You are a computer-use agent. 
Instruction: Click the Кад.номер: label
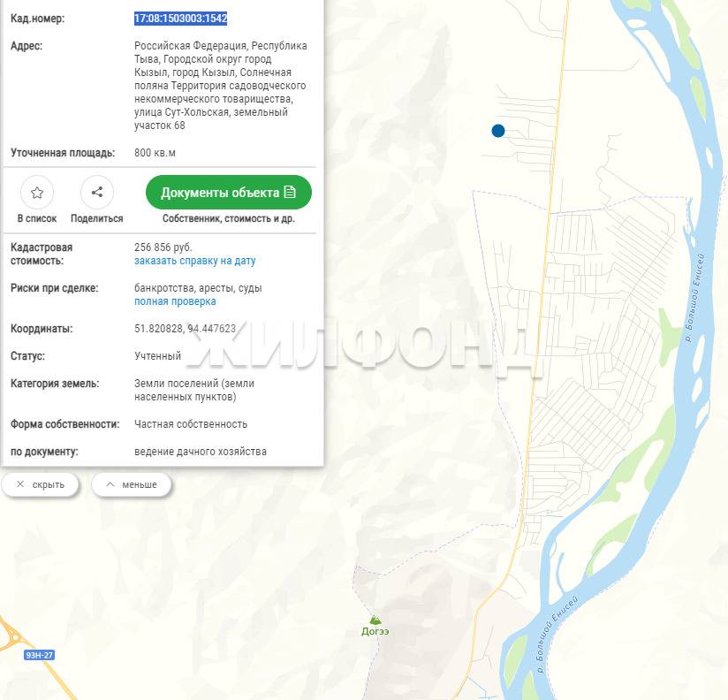pyautogui.click(x=38, y=19)
